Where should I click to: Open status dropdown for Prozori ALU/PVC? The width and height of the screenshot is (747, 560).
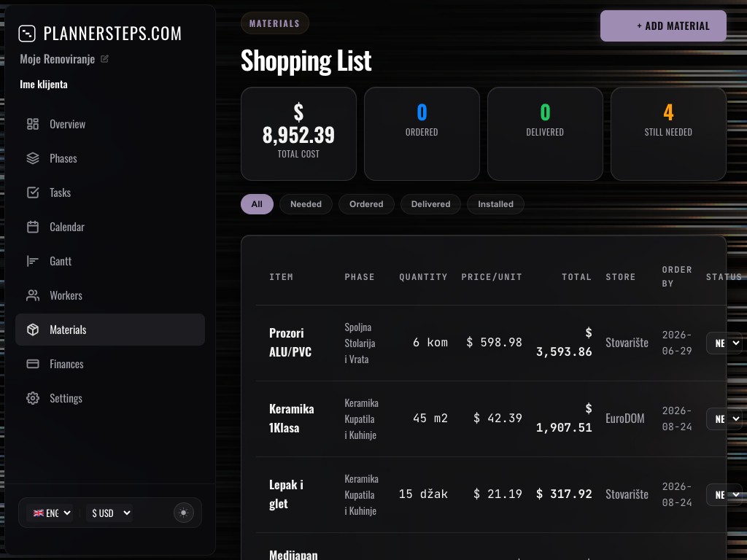pyautogui.click(x=725, y=343)
